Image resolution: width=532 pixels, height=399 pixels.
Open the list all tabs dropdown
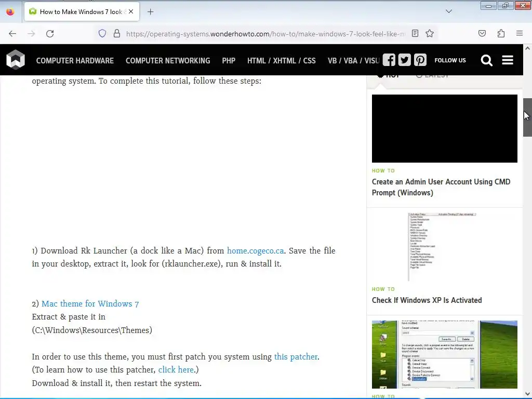(448, 11)
